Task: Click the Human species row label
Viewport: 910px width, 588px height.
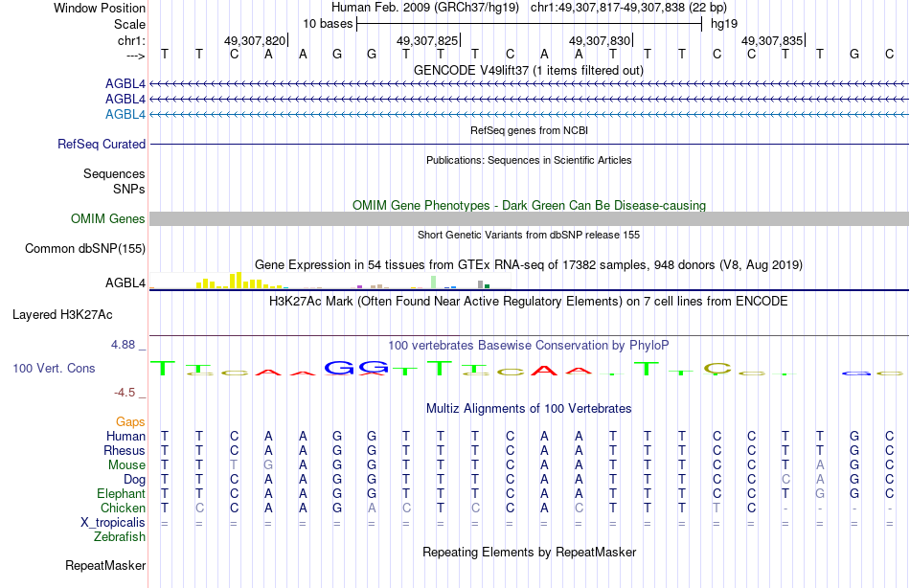Action: click(x=125, y=436)
